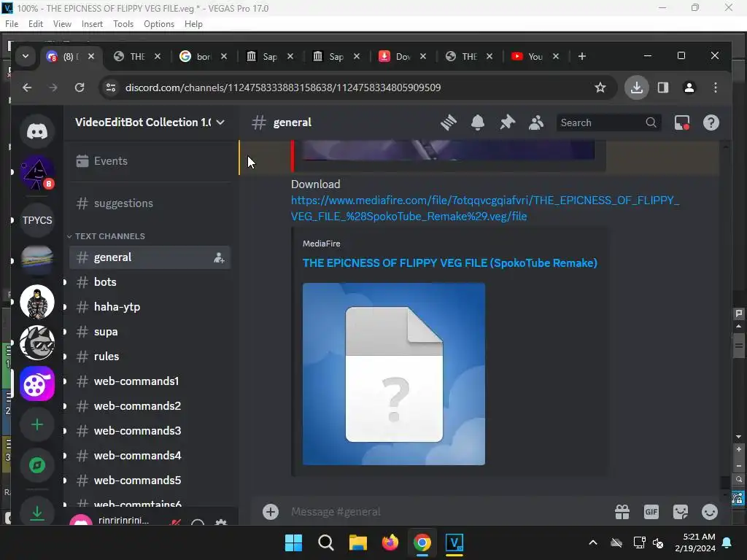This screenshot has height=560, width=747.
Task: Open the suggestions channel
Action: click(150, 203)
